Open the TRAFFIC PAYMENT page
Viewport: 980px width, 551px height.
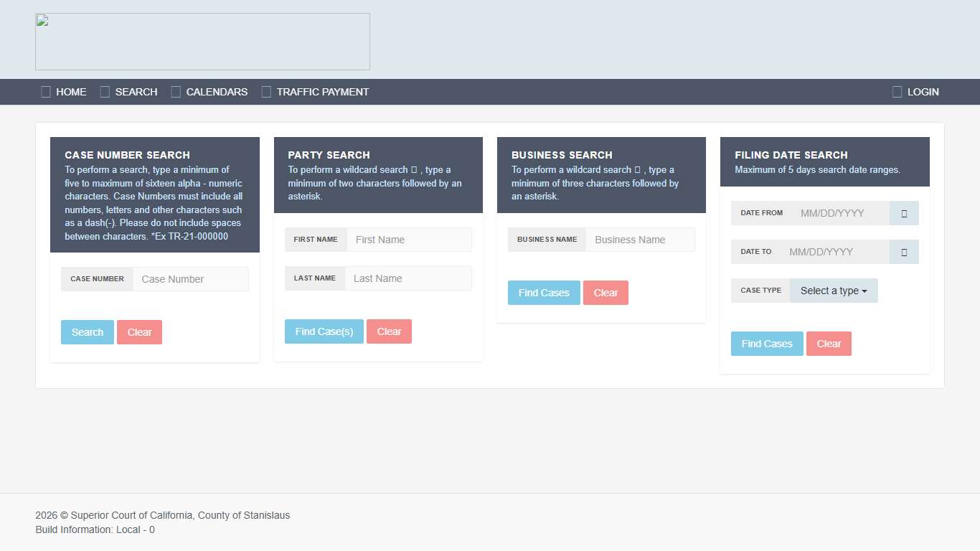(x=322, y=92)
